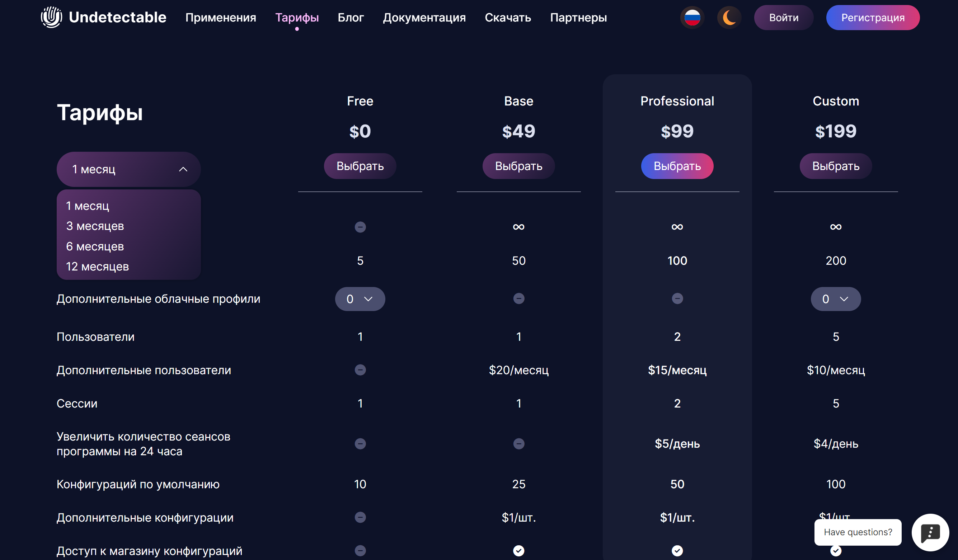Open the Тарифы navigation tab
Screen dimensions: 958x560
[297, 18]
